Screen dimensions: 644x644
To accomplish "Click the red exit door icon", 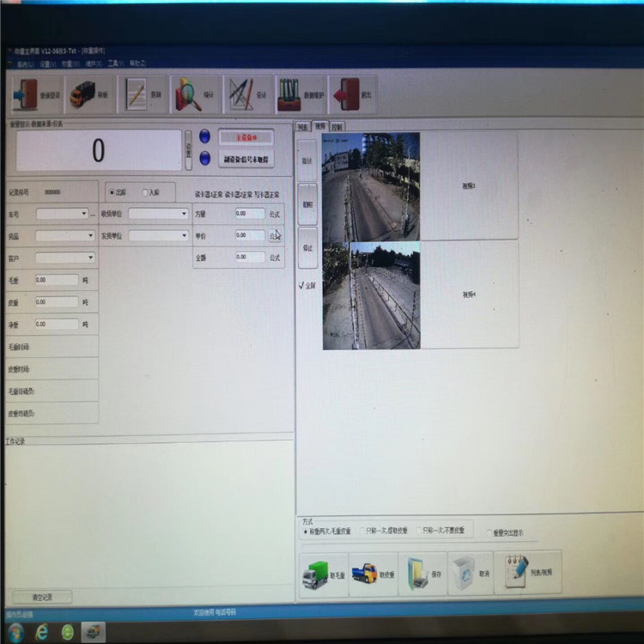I will pyautogui.click(x=347, y=94).
